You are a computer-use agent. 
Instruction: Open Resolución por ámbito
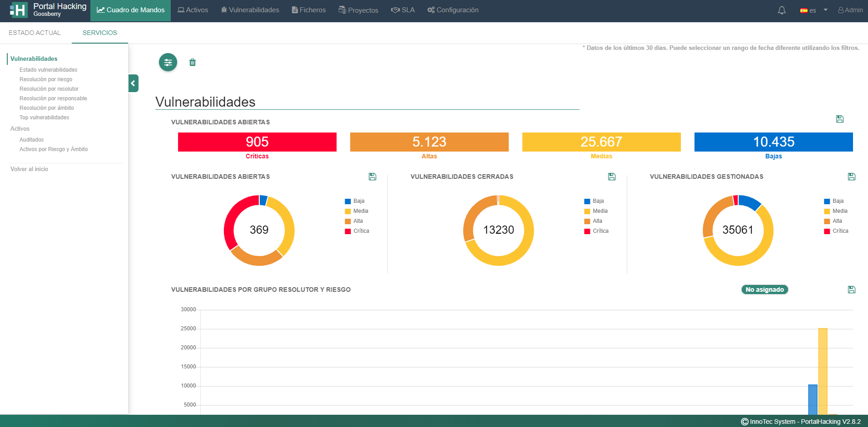click(x=47, y=108)
